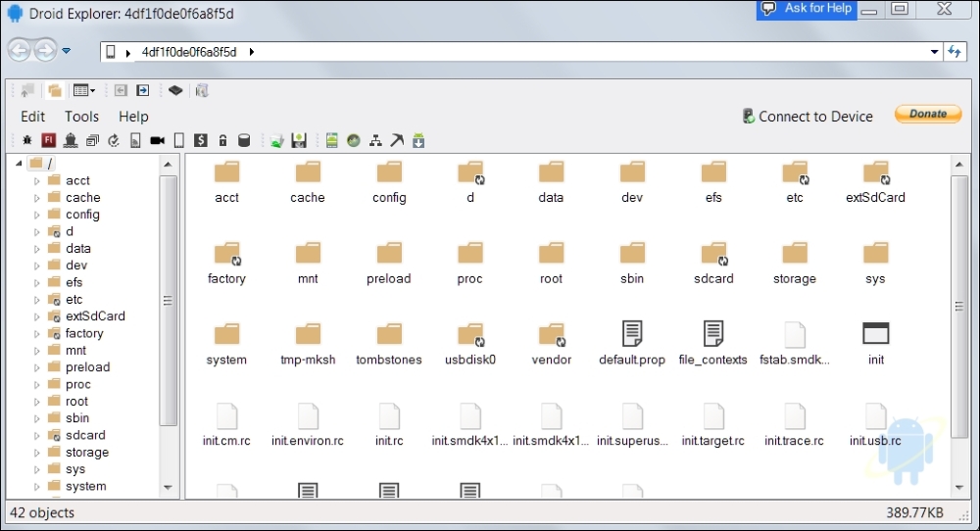Click the green Android package box icon
This screenshot has width=980, height=531.
click(276, 140)
